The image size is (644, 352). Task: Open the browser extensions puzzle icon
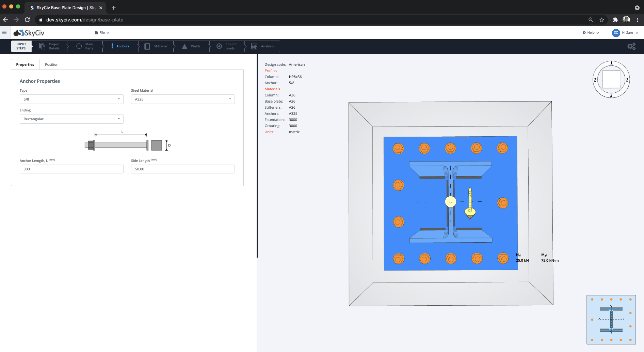pos(615,19)
